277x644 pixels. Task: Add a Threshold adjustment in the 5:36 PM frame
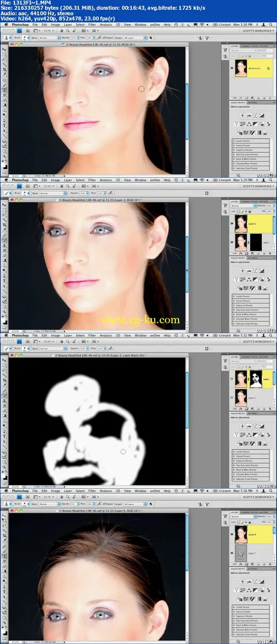click(252, 599)
